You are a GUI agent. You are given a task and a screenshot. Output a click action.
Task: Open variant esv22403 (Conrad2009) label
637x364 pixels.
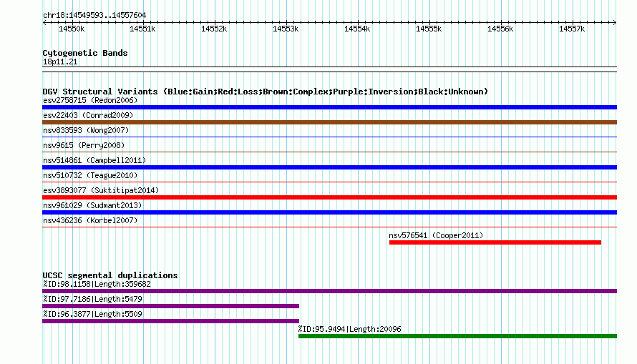click(x=88, y=115)
